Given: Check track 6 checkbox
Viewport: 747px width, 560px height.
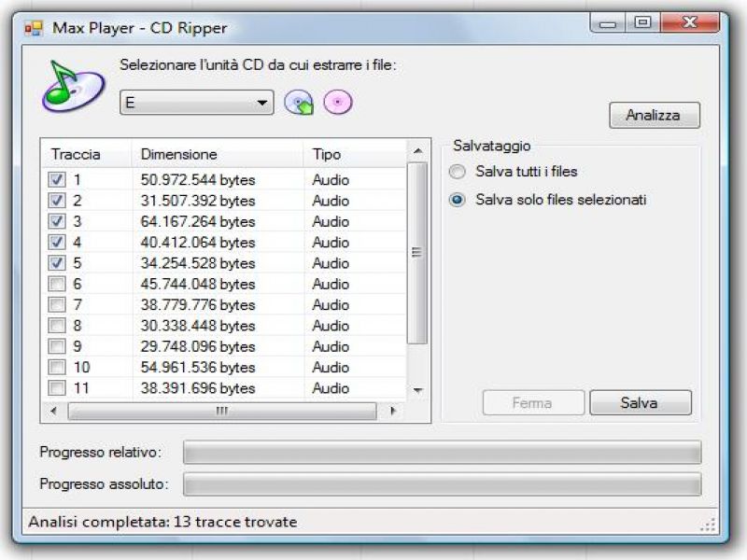Looking at the screenshot, I should point(57,284).
